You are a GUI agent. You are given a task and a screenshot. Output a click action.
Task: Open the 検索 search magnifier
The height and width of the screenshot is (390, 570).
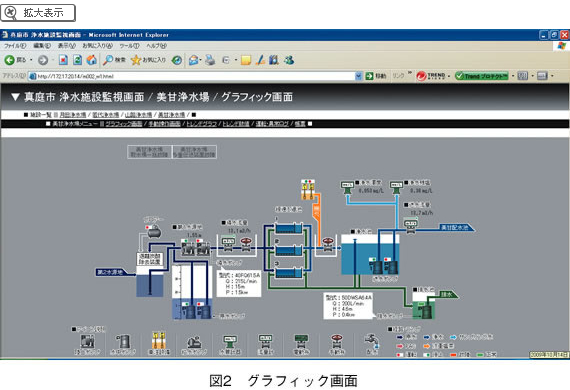[114, 60]
